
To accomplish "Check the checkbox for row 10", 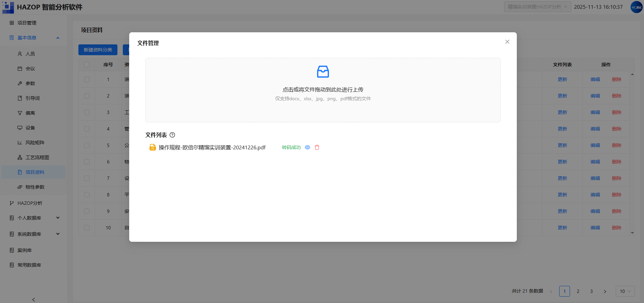I will [87, 228].
